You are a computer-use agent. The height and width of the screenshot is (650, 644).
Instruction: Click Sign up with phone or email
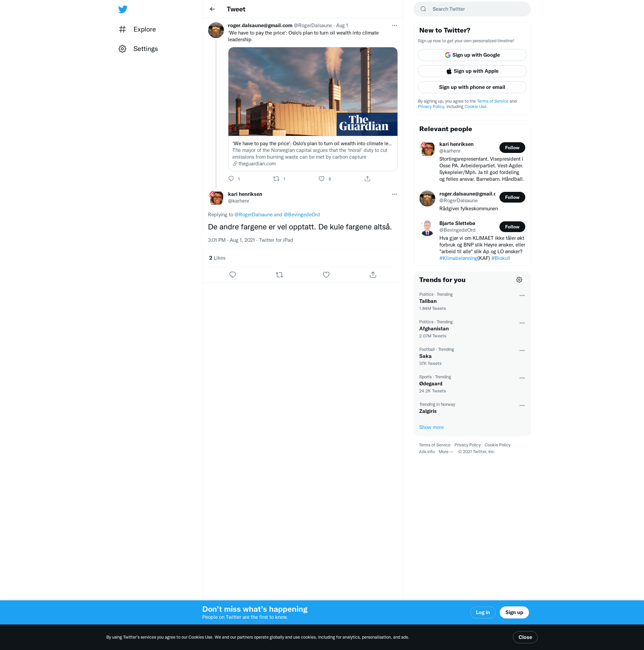(472, 87)
